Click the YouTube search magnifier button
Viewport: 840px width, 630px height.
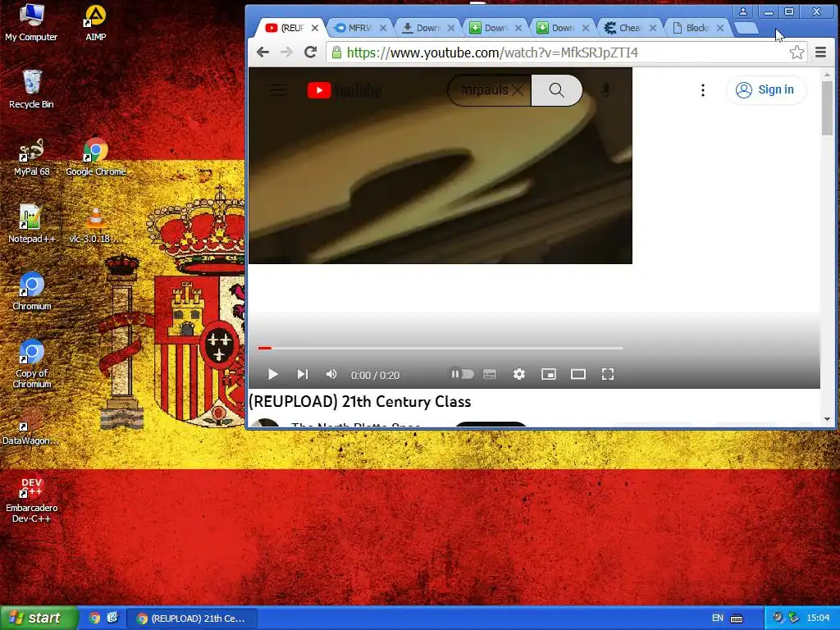click(557, 90)
